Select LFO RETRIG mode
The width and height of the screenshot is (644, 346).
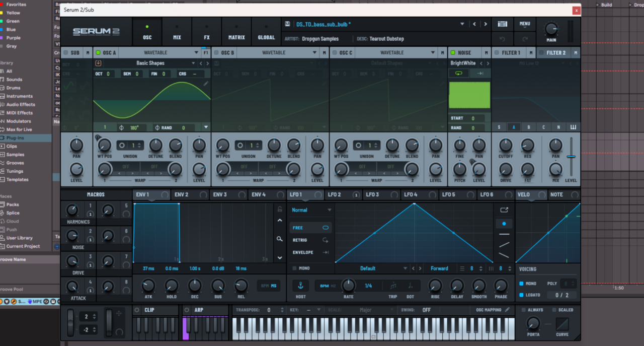tap(310, 240)
